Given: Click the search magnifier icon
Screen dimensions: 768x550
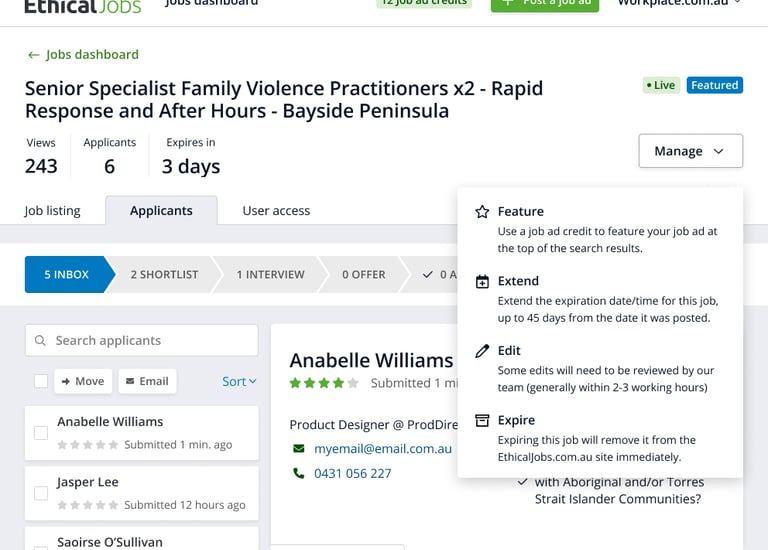Looking at the screenshot, I should tap(41, 341).
